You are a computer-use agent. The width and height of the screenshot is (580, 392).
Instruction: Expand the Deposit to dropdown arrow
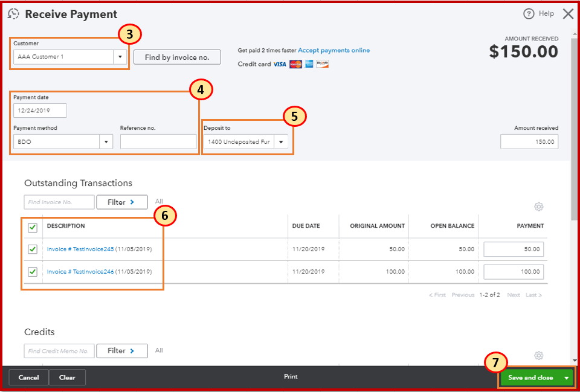(281, 141)
